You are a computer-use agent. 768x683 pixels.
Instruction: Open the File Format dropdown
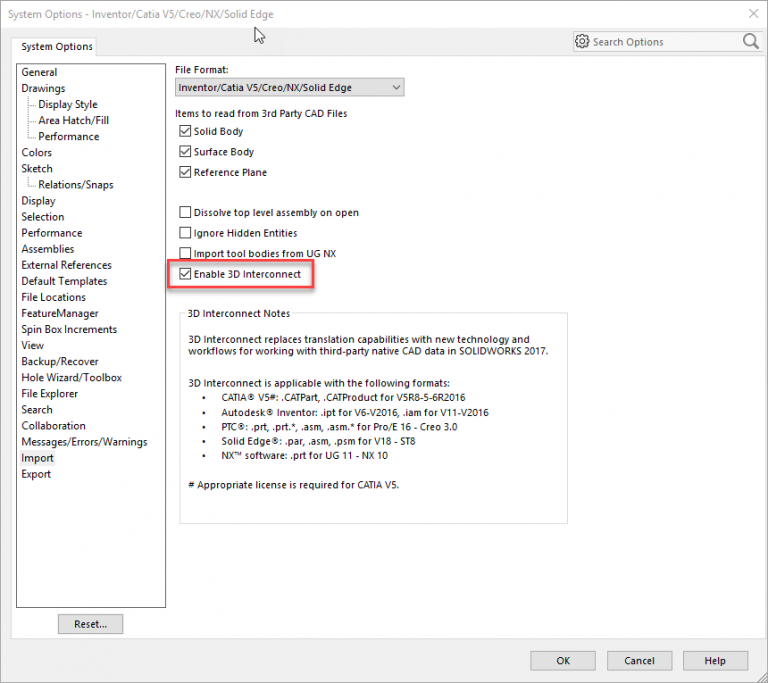pyautogui.click(x=289, y=88)
